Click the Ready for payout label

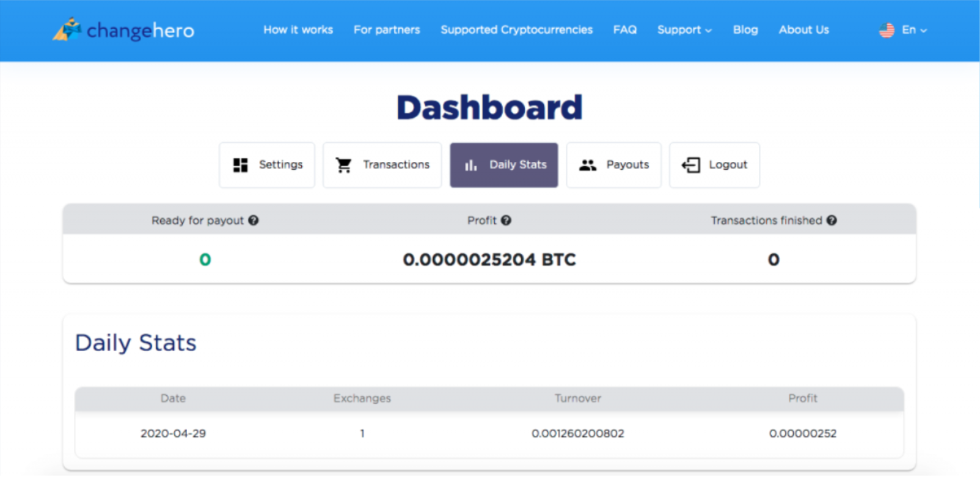(x=197, y=221)
